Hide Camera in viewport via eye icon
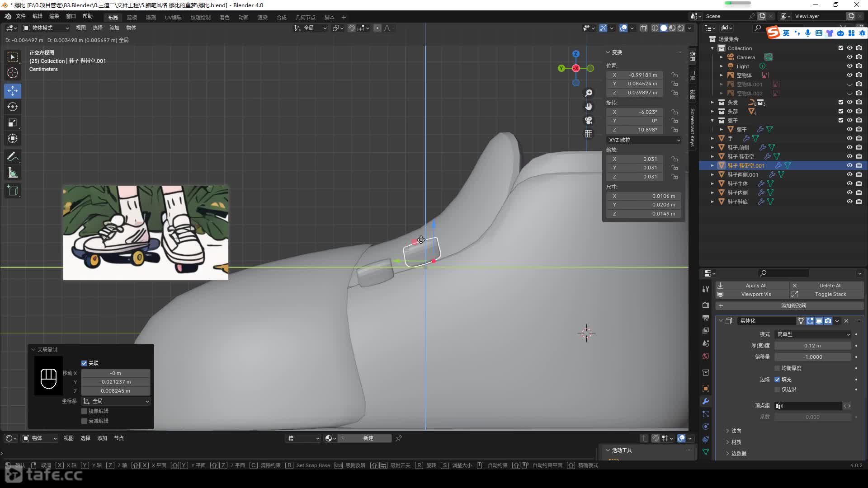 click(x=849, y=57)
